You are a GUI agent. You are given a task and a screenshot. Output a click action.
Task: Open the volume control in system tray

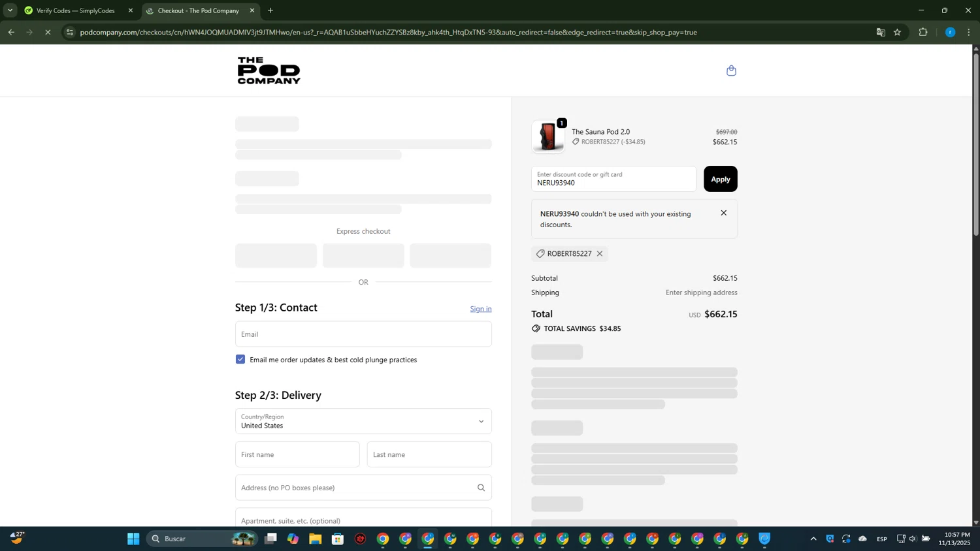click(x=913, y=539)
